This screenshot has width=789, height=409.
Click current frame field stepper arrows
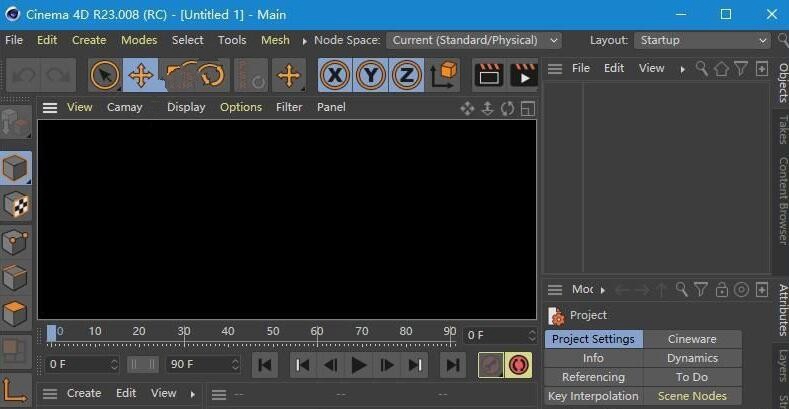click(532, 336)
